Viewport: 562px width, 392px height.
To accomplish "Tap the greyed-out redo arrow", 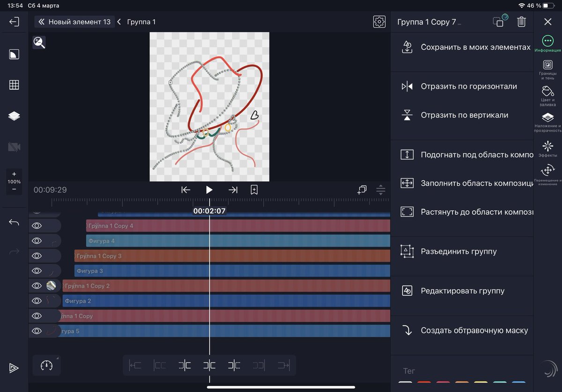I will [14, 252].
